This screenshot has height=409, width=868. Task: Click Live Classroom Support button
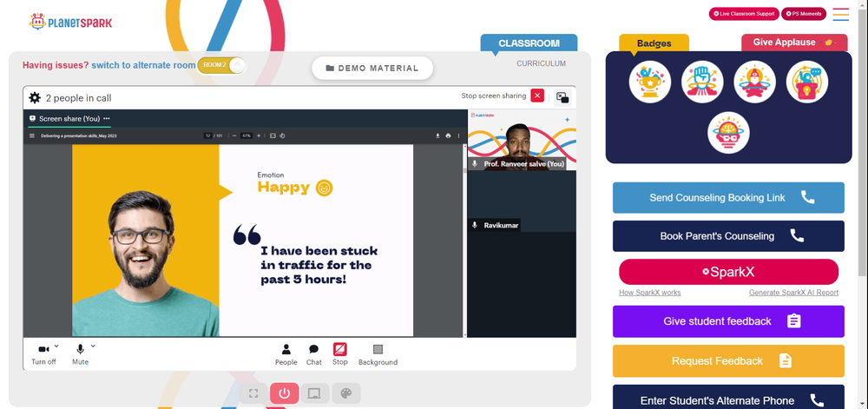[744, 14]
